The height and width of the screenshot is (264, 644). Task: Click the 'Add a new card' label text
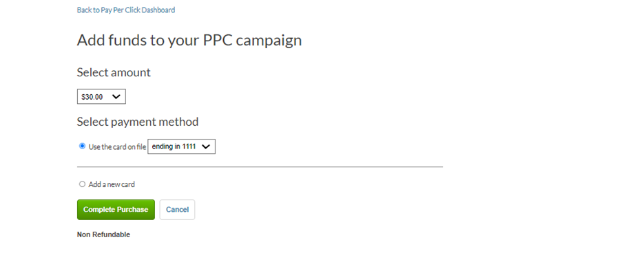pos(112,184)
